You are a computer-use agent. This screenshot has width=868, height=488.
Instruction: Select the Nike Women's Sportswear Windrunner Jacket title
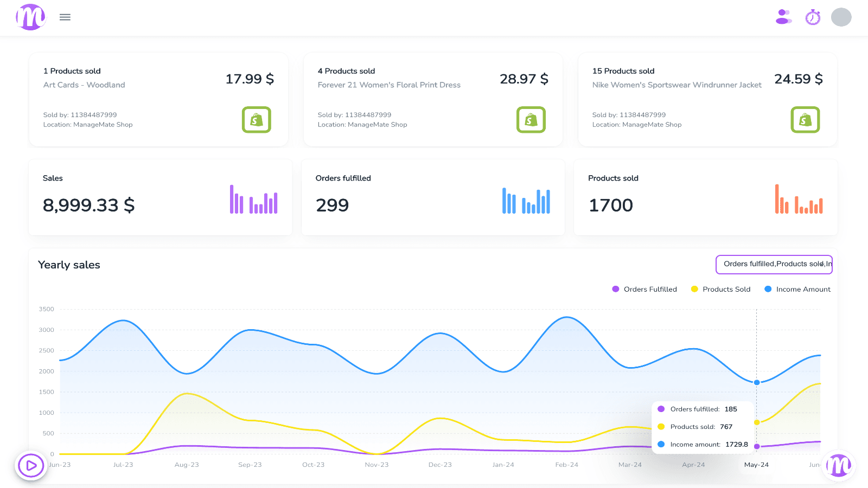click(676, 85)
